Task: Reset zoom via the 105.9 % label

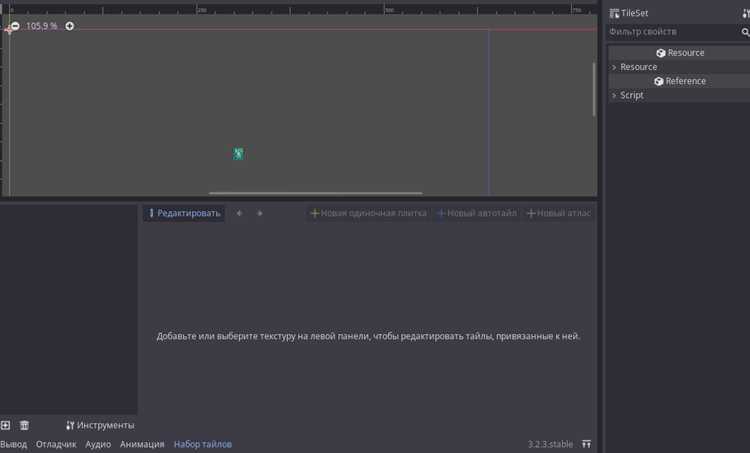Action: [42, 26]
